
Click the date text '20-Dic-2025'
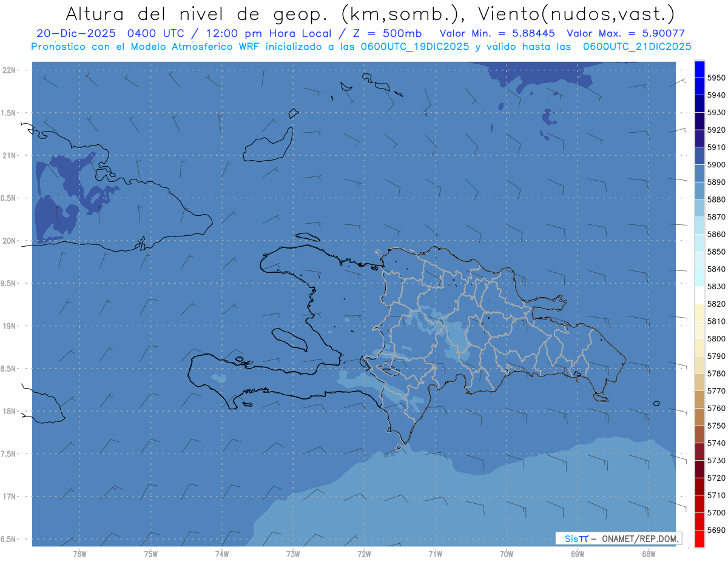click(x=75, y=33)
